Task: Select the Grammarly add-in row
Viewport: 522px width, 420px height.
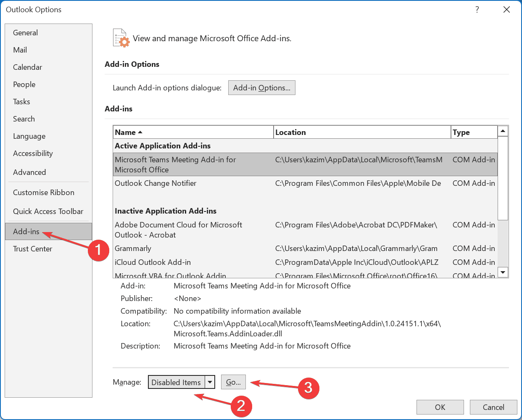Action: click(x=305, y=248)
